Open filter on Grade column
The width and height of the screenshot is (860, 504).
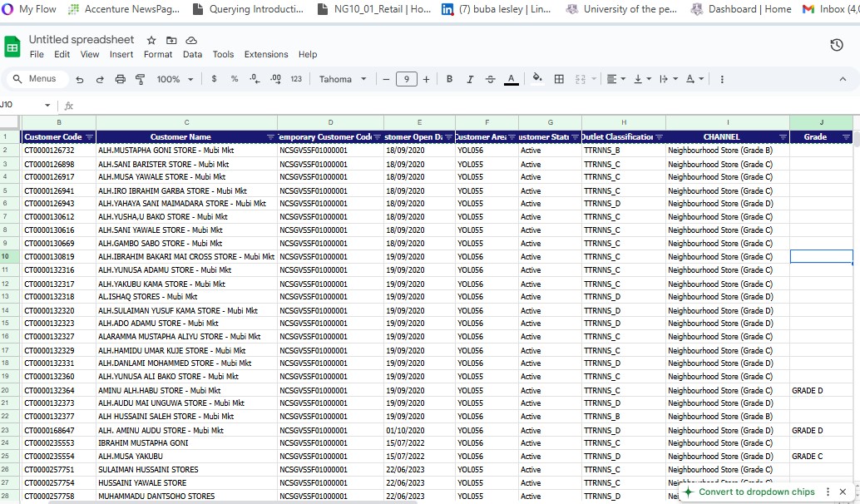847,137
